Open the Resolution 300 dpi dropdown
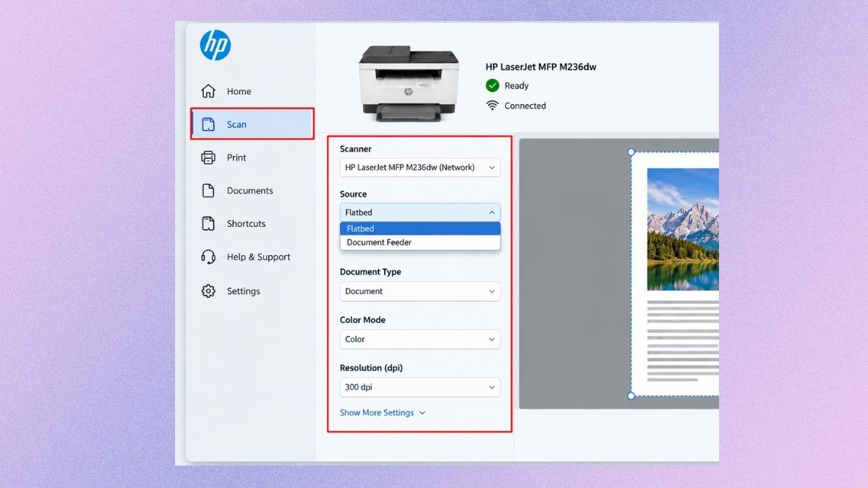 [420, 387]
